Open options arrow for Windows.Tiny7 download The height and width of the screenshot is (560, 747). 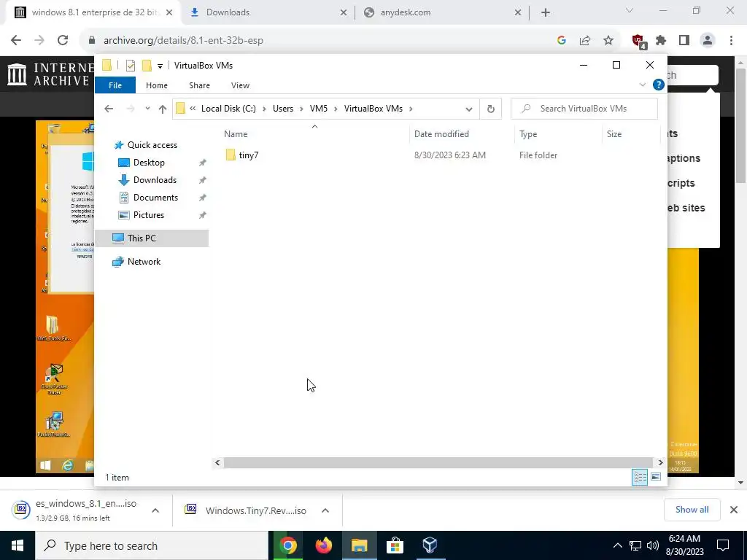325,510
